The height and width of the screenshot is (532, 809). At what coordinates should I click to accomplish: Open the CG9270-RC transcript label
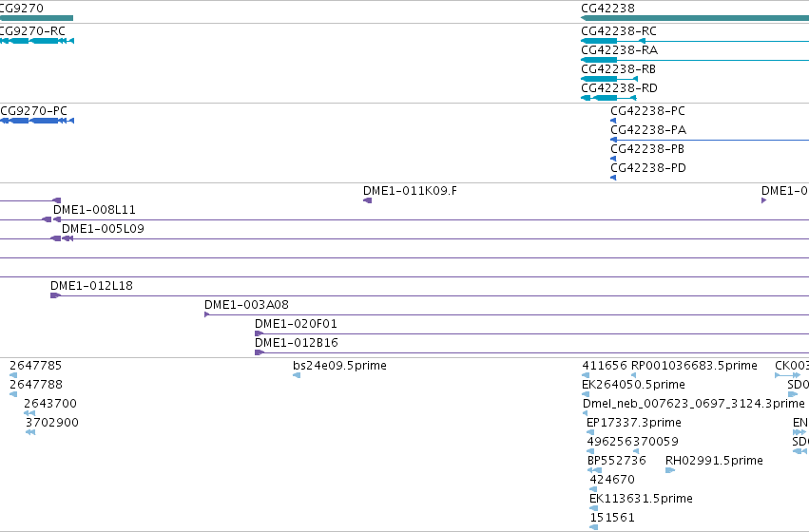32,31
